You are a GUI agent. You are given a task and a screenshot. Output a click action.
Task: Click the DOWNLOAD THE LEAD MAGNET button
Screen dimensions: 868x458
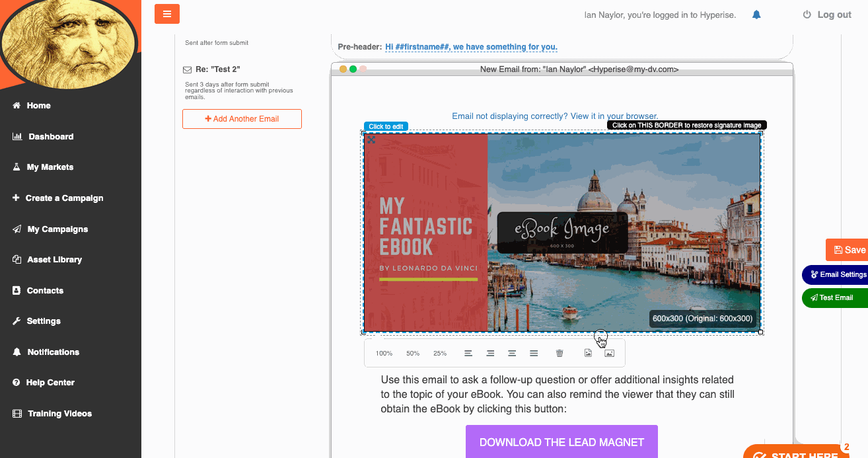coord(561,442)
